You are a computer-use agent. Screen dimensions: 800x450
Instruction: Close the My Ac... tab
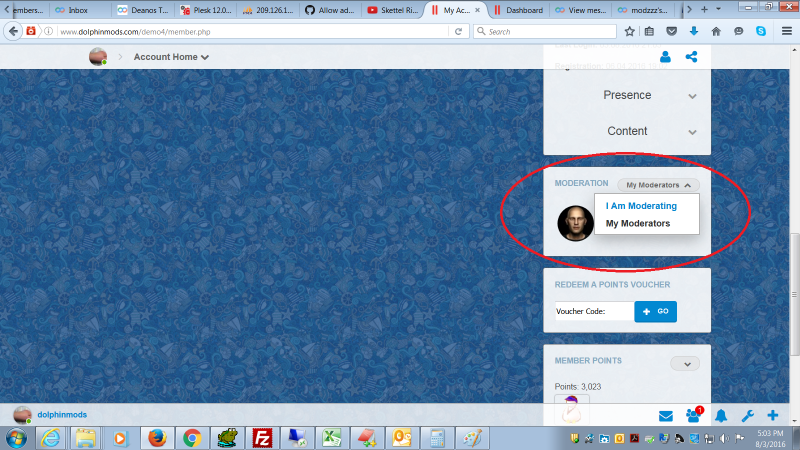[x=478, y=10]
